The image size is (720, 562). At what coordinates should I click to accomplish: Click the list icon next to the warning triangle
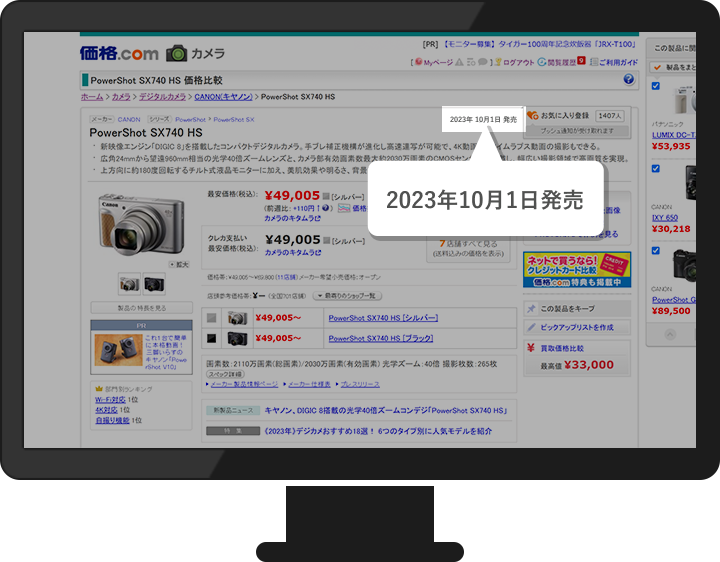(x=471, y=62)
